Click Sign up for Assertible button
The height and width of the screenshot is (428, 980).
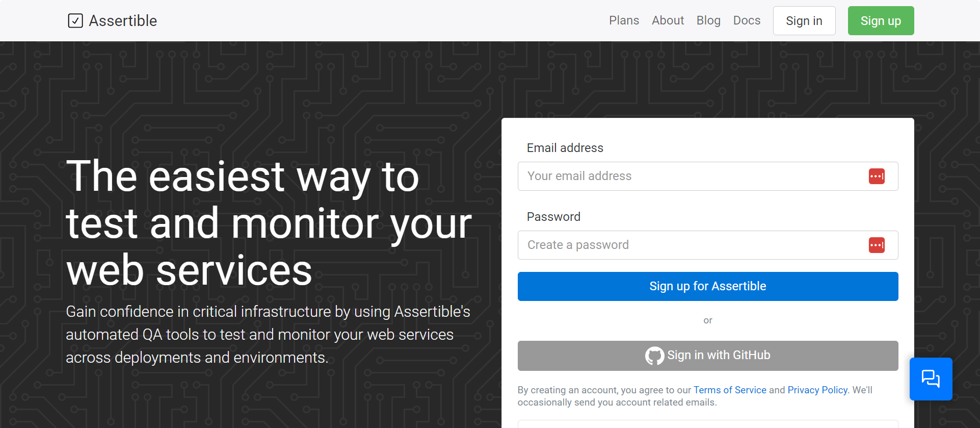coord(708,286)
